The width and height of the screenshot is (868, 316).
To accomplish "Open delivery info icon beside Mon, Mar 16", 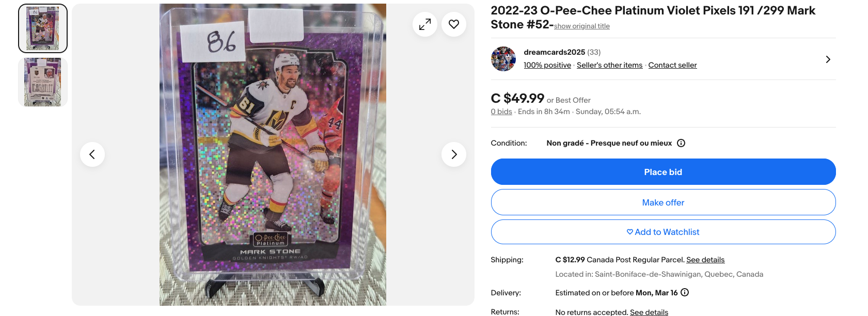I will pyautogui.click(x=685, y=292).
